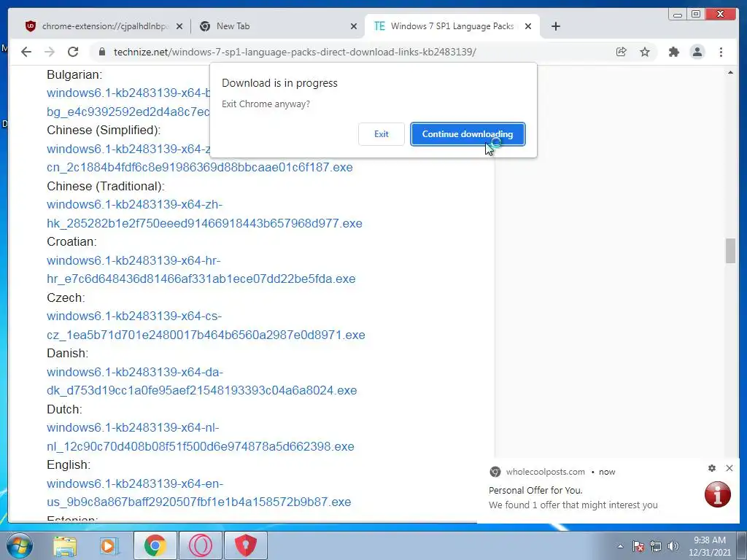The height and width of the screenshot is (560, 747).
Task: Open the Chrome three-dot menu
Action: tap(721, 52)
